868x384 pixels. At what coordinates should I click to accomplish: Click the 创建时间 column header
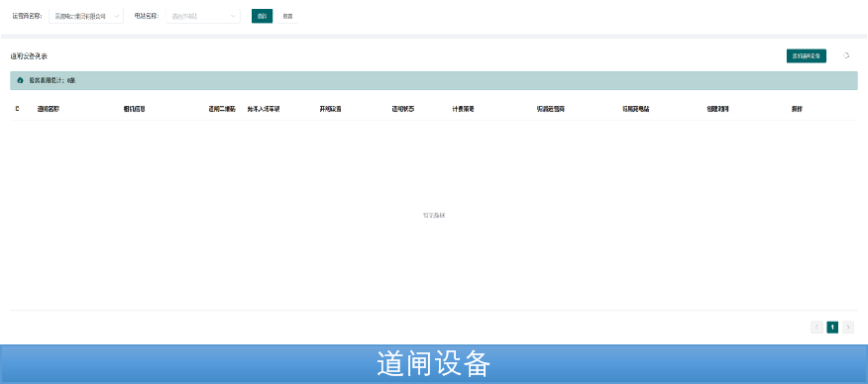click(x=718, y=110)
